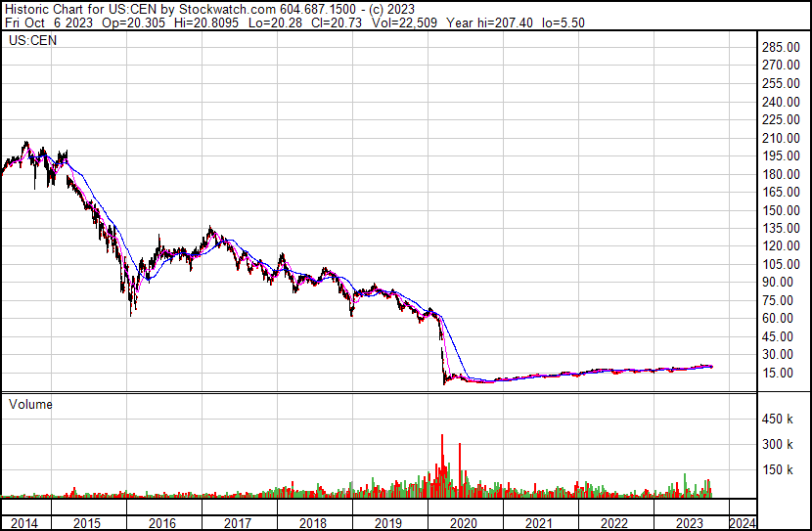812x531 pixels.
Task: Click the 150.00 price axis label
Action: pyautogui.click(x=781, y=210)
